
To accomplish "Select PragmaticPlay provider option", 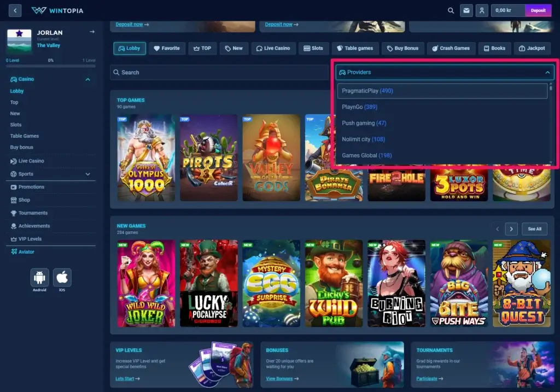I will (442, 91).
